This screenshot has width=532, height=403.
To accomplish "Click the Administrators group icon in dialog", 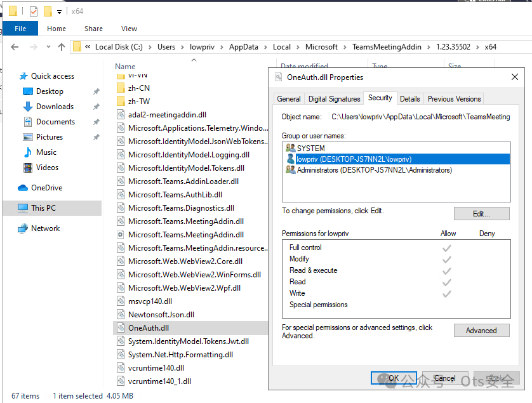I will pyautogui.click(x=290, y=169).
